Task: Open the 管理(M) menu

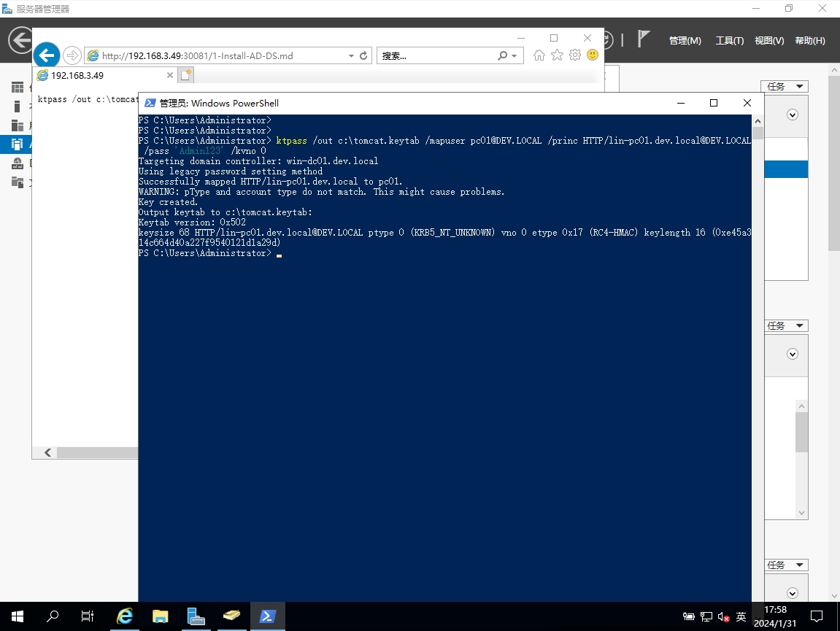Action: pos(685,41)
